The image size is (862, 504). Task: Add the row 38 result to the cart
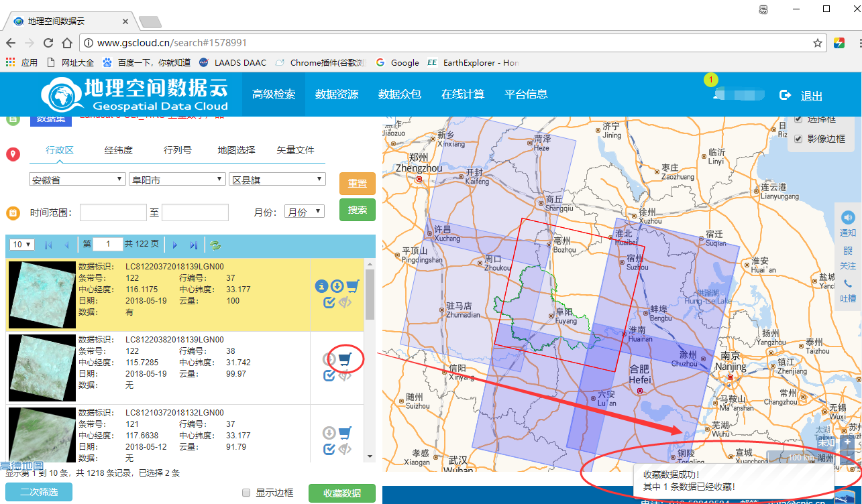pos(345,360)
